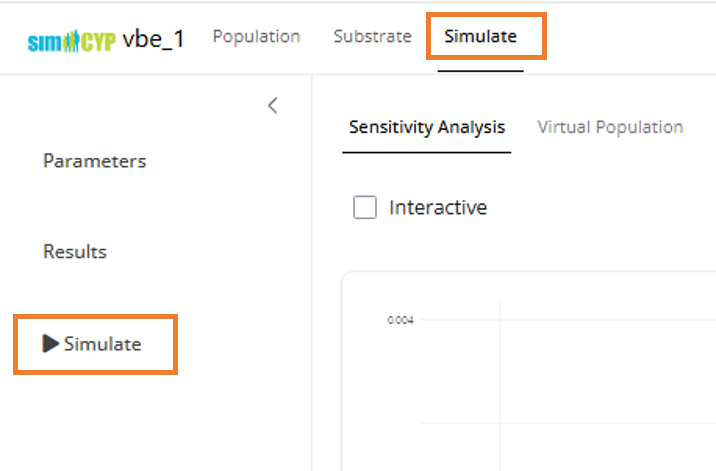
Task: Click the Interactive checkbox label text
Action: 437,208
